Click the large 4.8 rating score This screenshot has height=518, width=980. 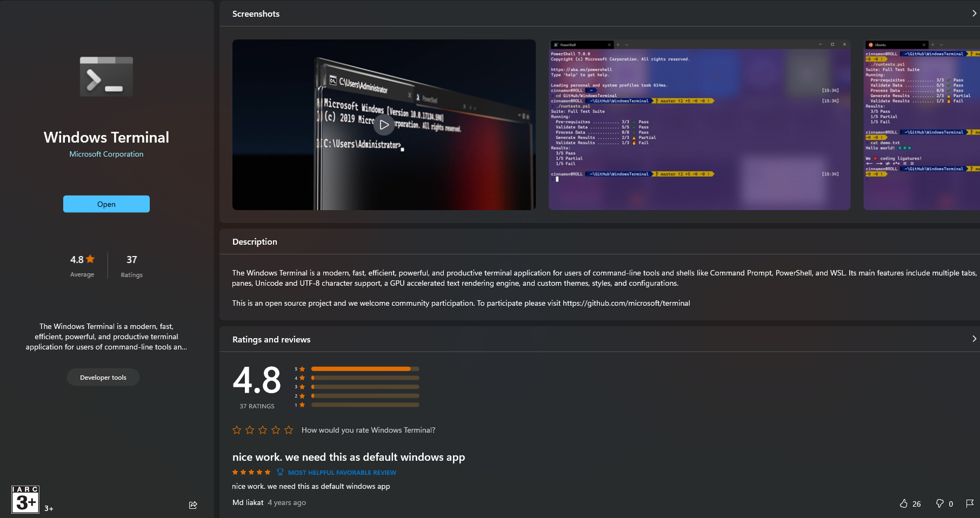[x=257, y=380]
